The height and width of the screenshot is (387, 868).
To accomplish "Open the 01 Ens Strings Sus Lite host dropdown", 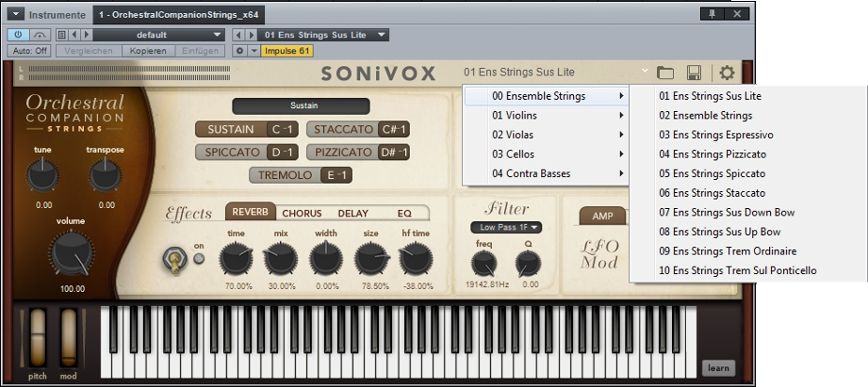I will click(x=323, y=35).
